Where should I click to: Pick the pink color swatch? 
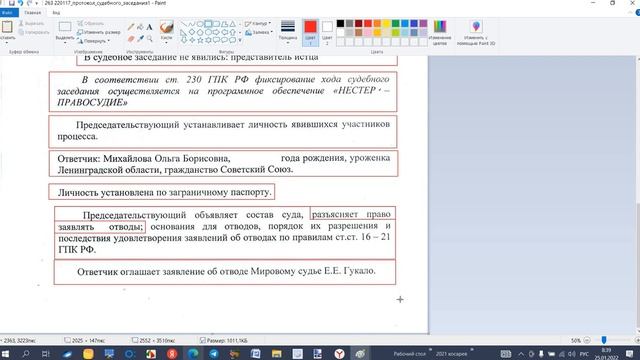368,32
